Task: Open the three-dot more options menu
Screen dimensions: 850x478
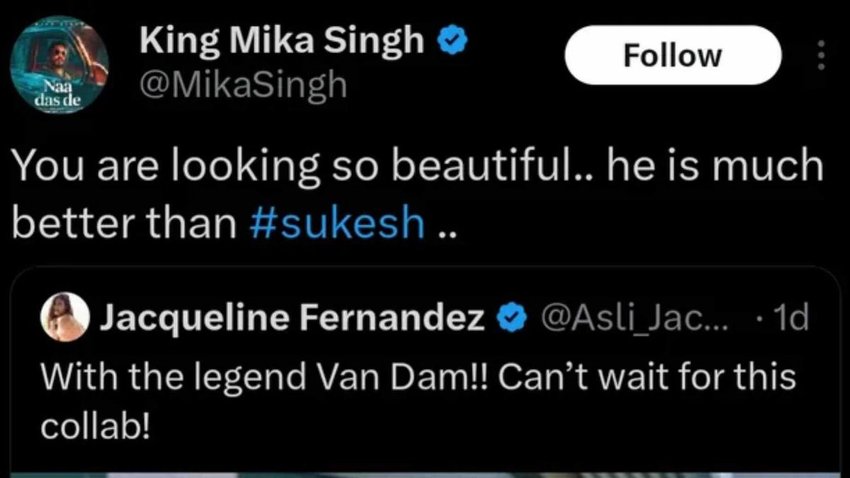Action: 822,55
